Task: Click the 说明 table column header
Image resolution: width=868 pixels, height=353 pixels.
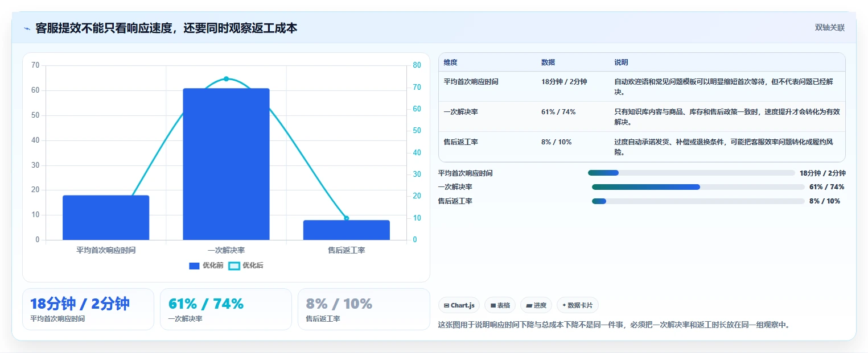Action: [x=621, y=63]
